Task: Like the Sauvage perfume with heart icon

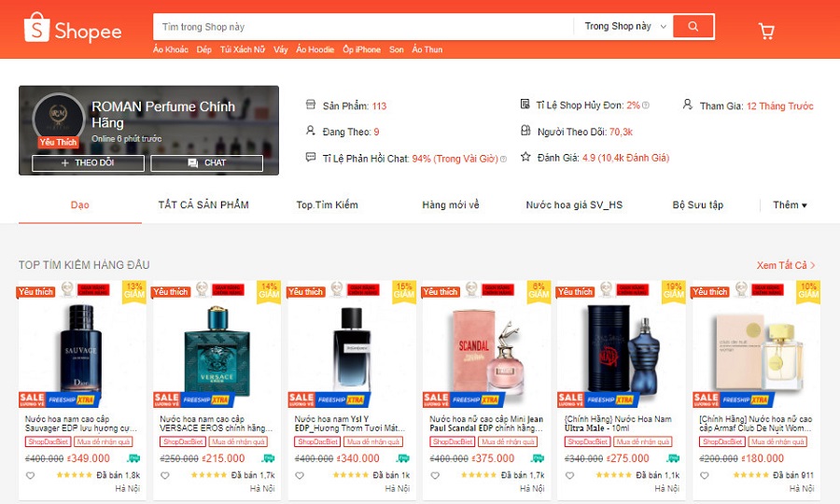Action: coord(31,475)
